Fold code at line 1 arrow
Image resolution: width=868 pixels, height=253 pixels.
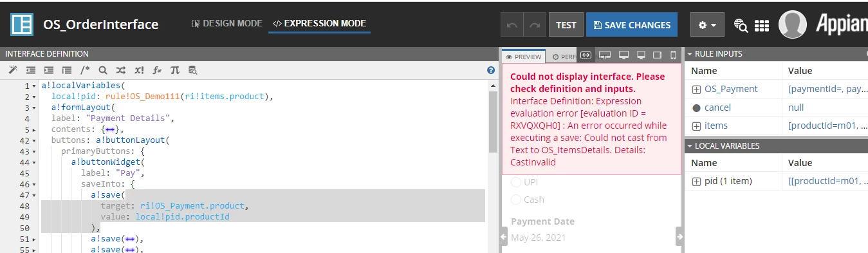point(33,86)
